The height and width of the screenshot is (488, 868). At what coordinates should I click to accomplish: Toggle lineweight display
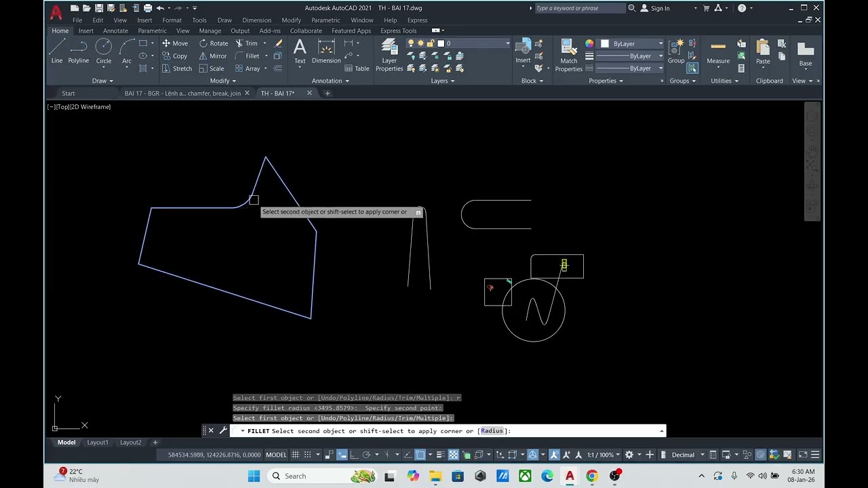click(x=441, y=455)
